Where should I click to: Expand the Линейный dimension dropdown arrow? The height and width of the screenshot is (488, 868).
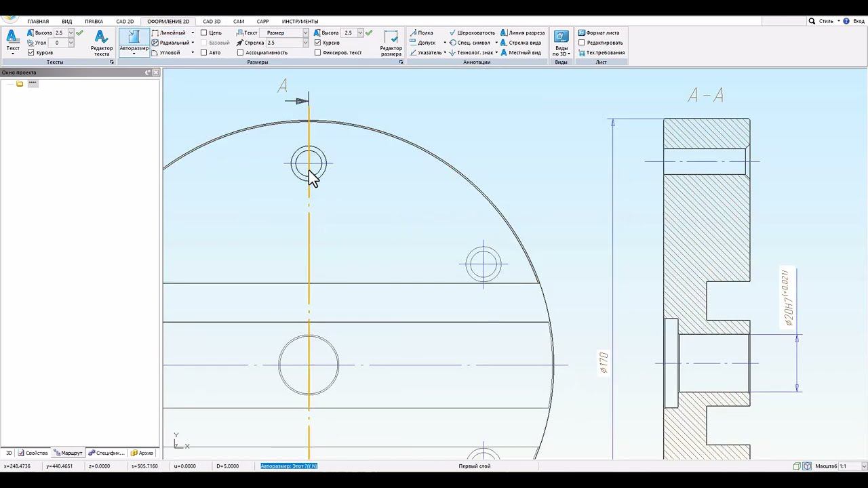[193, 33]
